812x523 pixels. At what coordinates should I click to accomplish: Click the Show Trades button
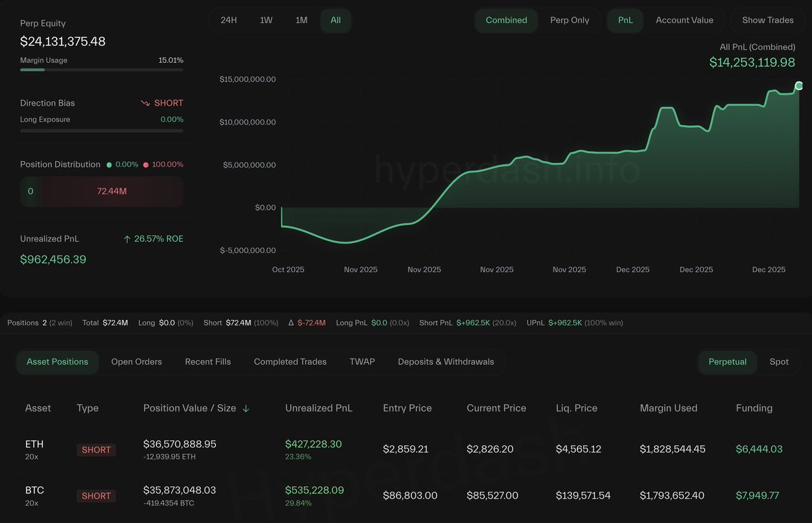pyautogui.click(x=767, y=20)
